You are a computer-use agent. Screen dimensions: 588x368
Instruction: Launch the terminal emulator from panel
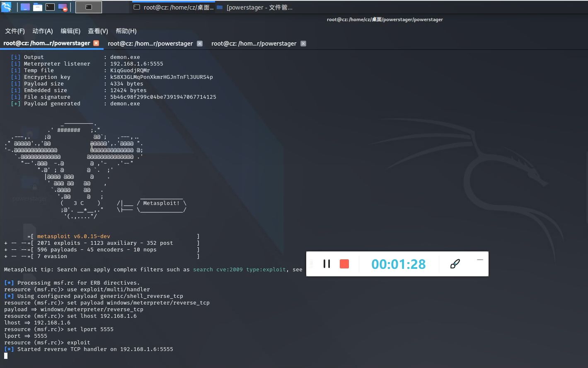click(x=50, y=7)
